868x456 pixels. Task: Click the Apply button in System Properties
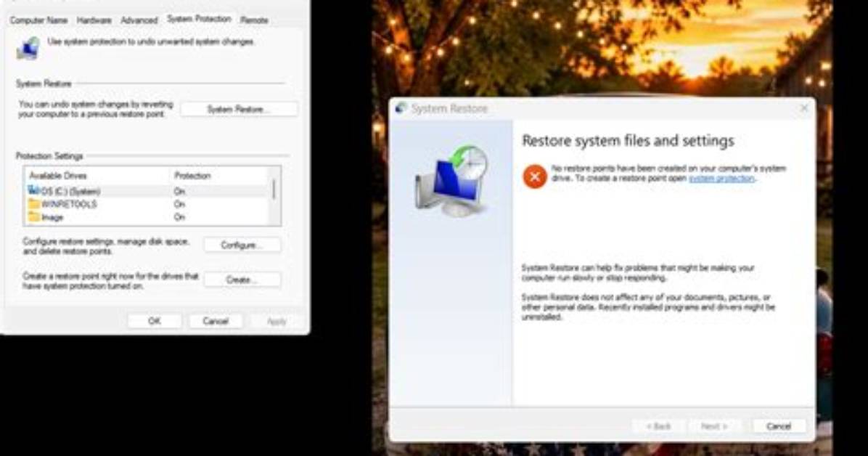click(277, 322)
